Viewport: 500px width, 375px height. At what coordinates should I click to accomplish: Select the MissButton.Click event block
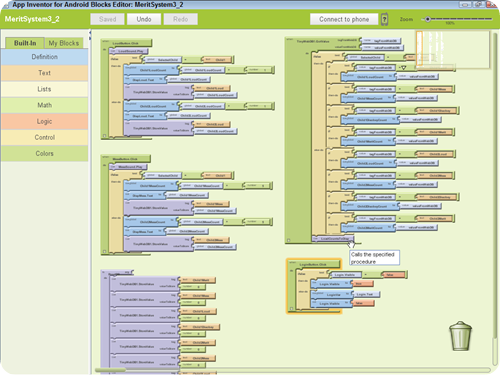tap(126, 159)
